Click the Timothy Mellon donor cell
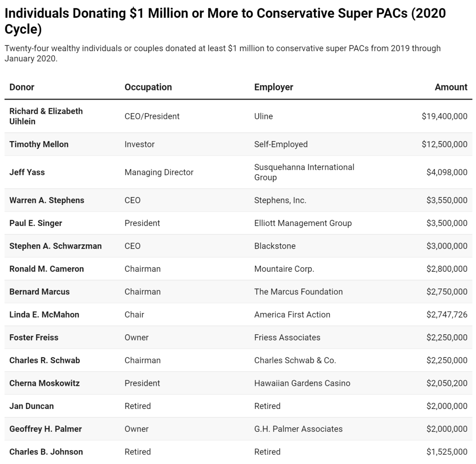 39,144
